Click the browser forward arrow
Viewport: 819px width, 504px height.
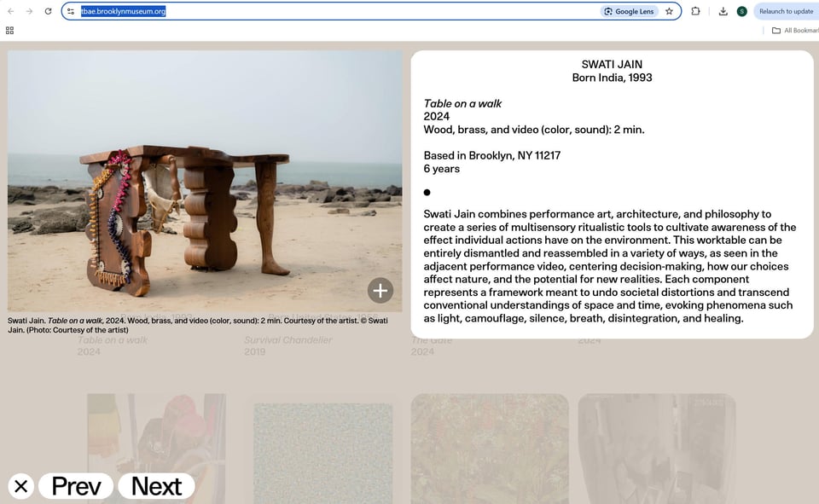tap(29, 11)
